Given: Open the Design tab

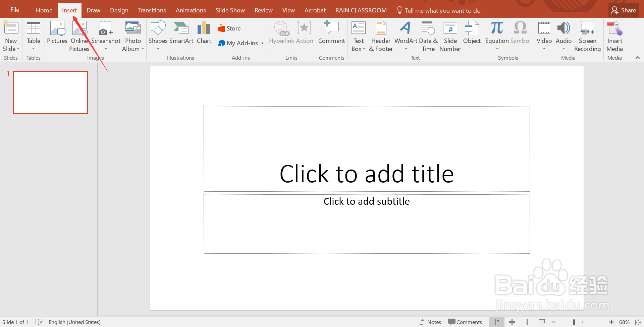Looking at the screenshot, I should point(119,10).
